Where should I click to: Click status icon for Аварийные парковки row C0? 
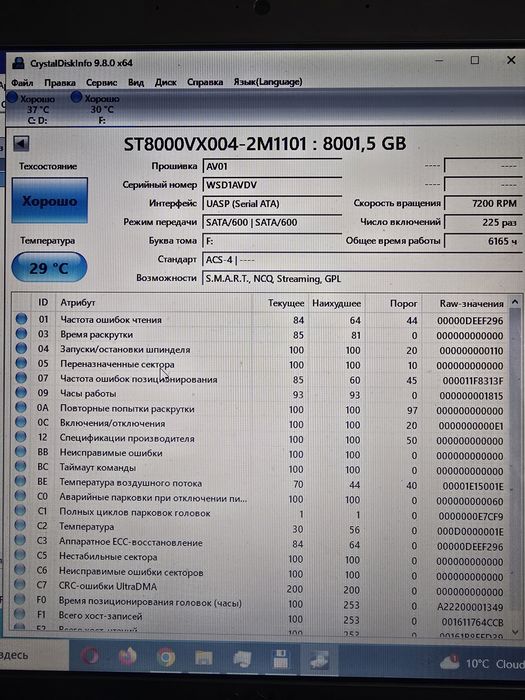tap(20, 496)
